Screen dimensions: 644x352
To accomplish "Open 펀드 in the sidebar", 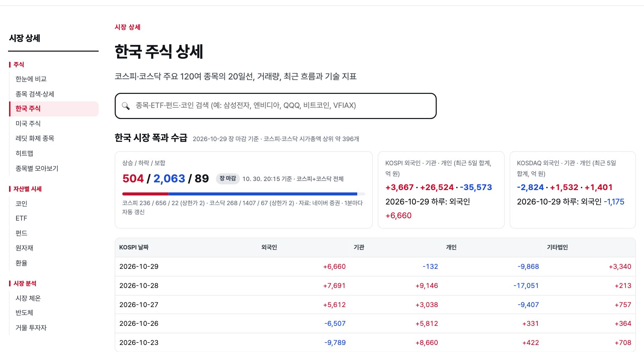I will [21, 233].
